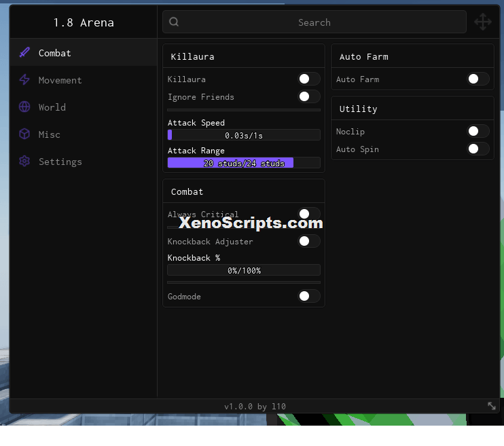Turn on Auto Farm toggle
The height and width of the screenshot is (446, 504).
(478, 79)
